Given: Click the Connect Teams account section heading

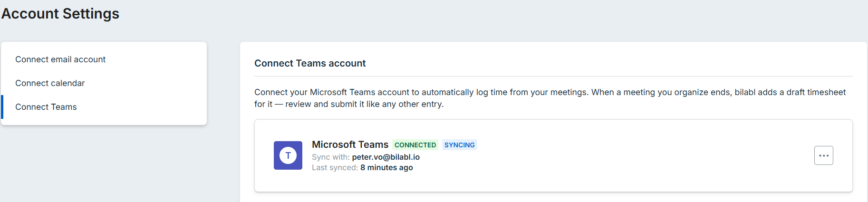Looking at the screenshot, I should click(310, 63).
